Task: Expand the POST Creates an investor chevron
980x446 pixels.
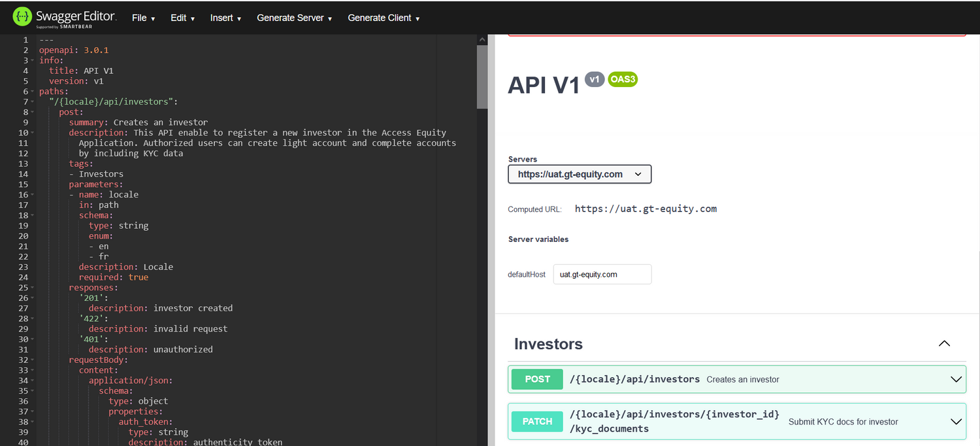Action: pyautogui.click(x=956, y=379)
